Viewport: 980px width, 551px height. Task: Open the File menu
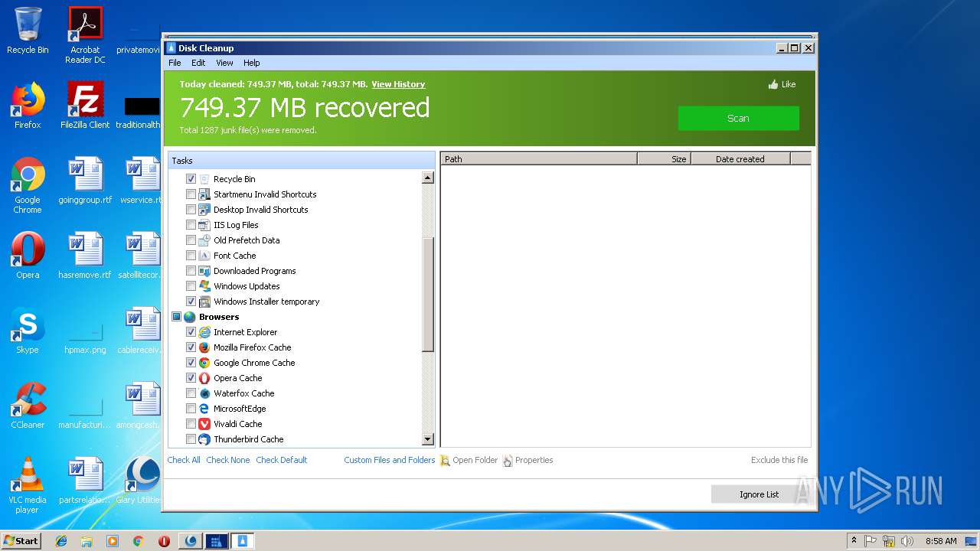pos(175,63)
